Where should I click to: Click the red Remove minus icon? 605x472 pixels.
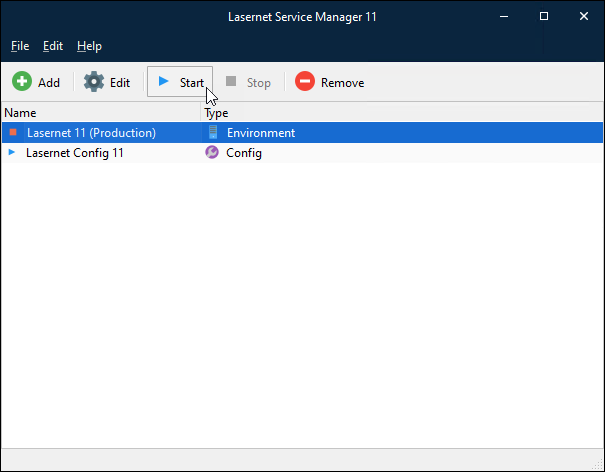click(305, 81)
